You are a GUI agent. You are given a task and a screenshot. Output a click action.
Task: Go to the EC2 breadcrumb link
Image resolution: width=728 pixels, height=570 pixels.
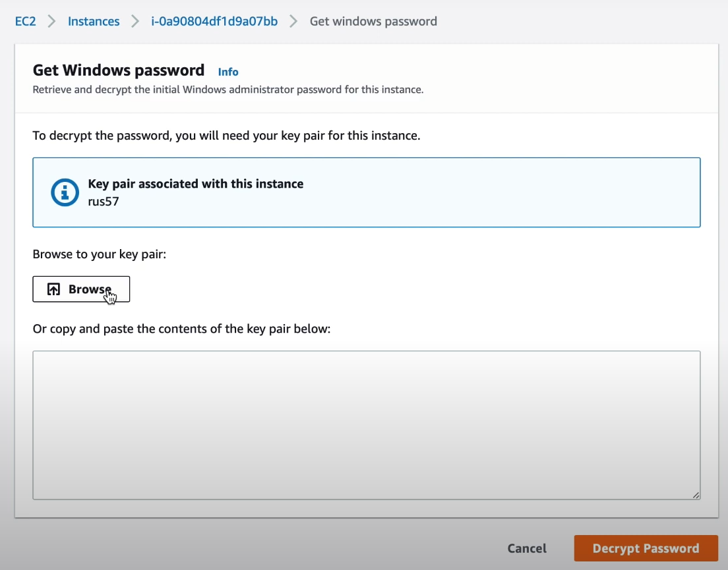(25, 21)
